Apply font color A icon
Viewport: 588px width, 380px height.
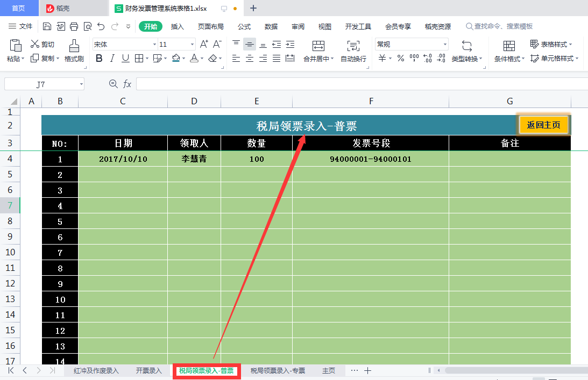tap(194, 58)
